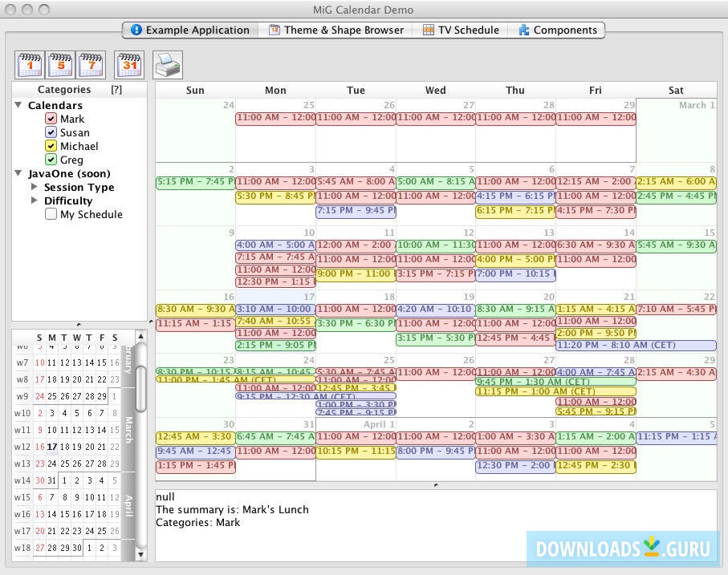Switch to the 7-day calendar view icon
This screenshot has width=728, height=575.
(91, 65)
